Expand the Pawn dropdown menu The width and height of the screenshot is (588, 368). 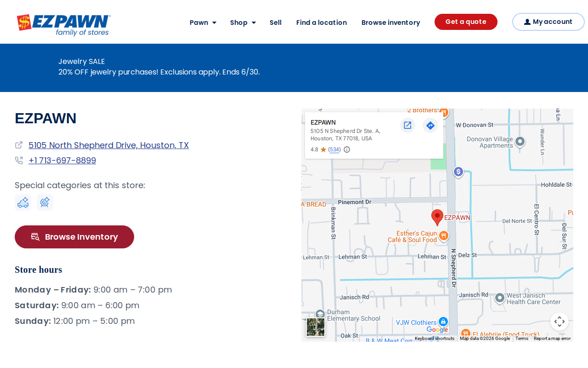coord(203,23)
